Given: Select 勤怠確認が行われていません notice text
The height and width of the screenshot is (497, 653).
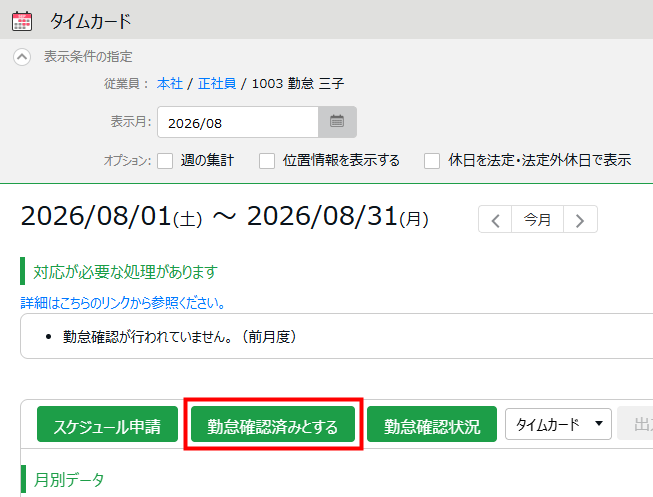Looking at the screenshot, I should (180, 337).
